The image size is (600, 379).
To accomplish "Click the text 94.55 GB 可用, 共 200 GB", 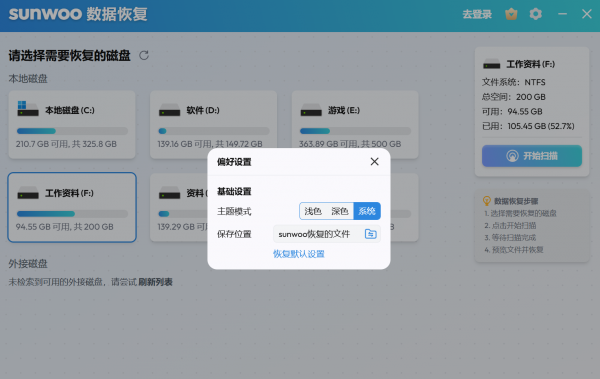I will (x=65, y=227).
